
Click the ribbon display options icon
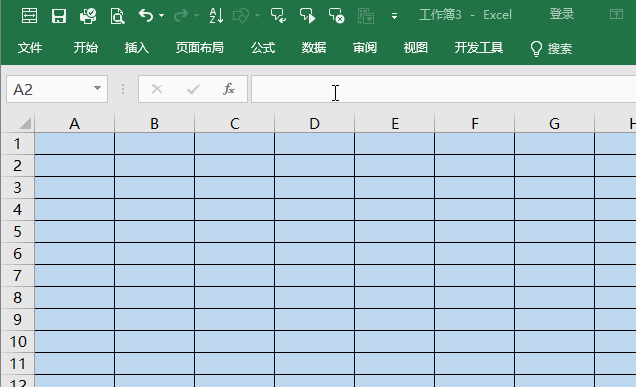pos(616,15)
